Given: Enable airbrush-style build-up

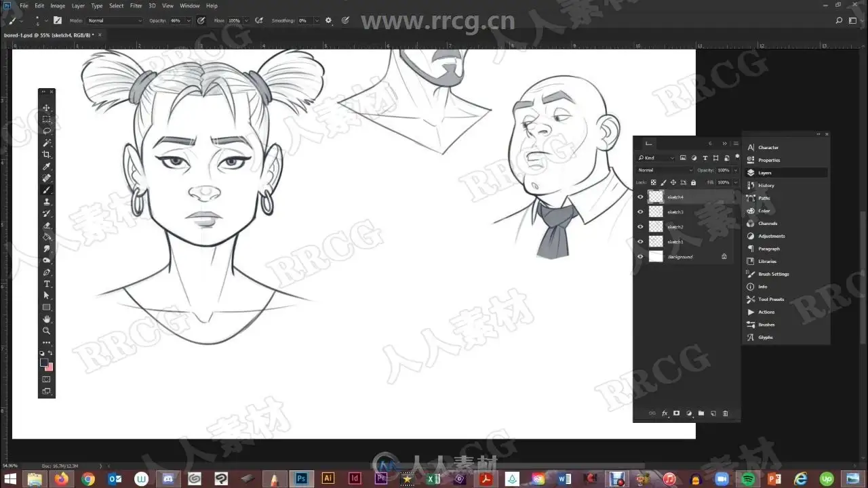Looking at the screenshot, I should click(258, 20).
